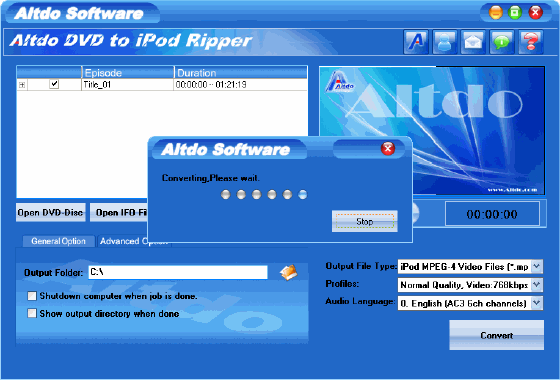Close the Converting dialog with red X

coord(388,149)
